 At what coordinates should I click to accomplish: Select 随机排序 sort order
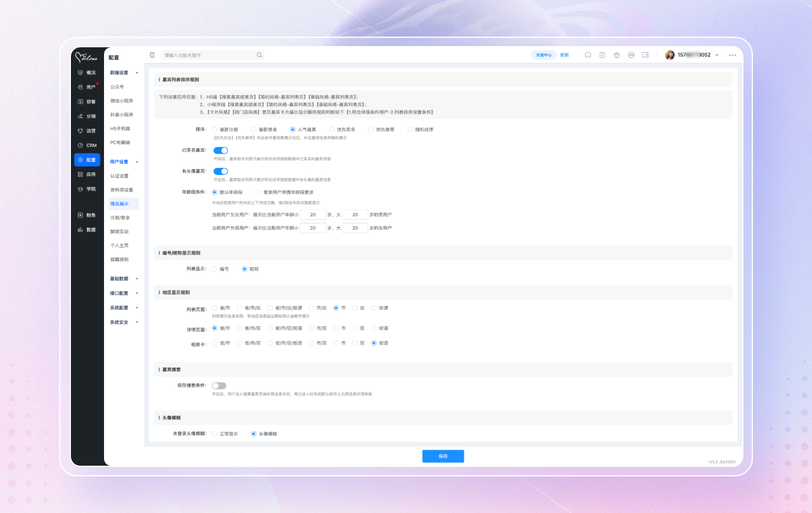[x=420, y=129]
